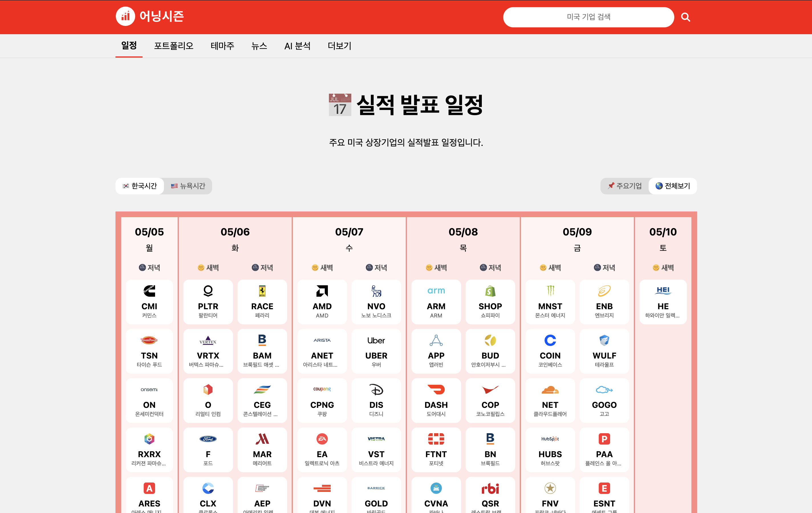Open the COP ConocoPhillips card

click(490, 400)
